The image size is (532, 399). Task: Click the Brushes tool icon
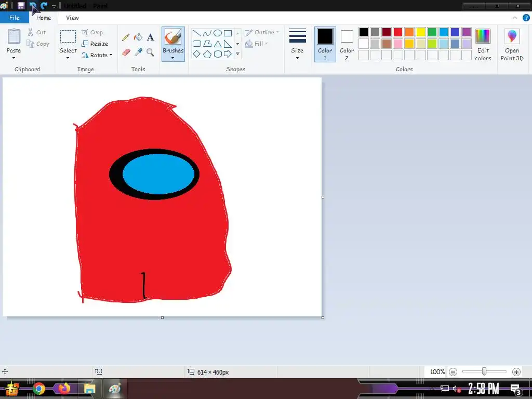[173, 36]
